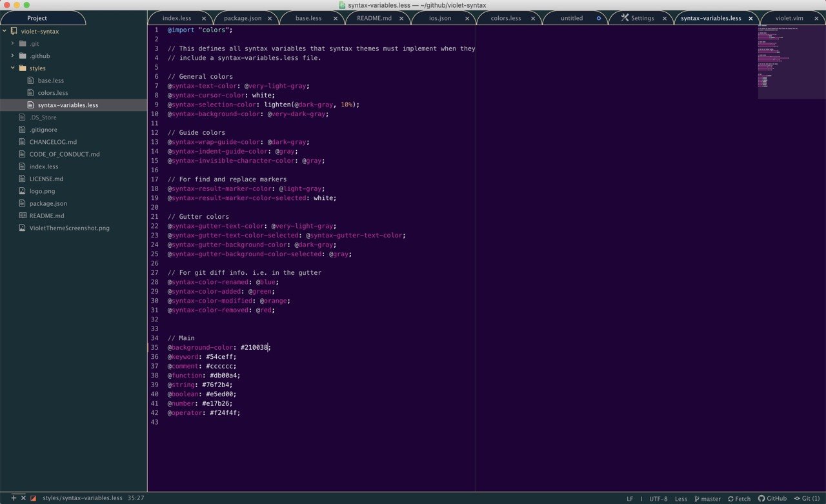The image size is (826, 504).
Task: Click the X icon in status bar
Action: [x=23, y=498]
